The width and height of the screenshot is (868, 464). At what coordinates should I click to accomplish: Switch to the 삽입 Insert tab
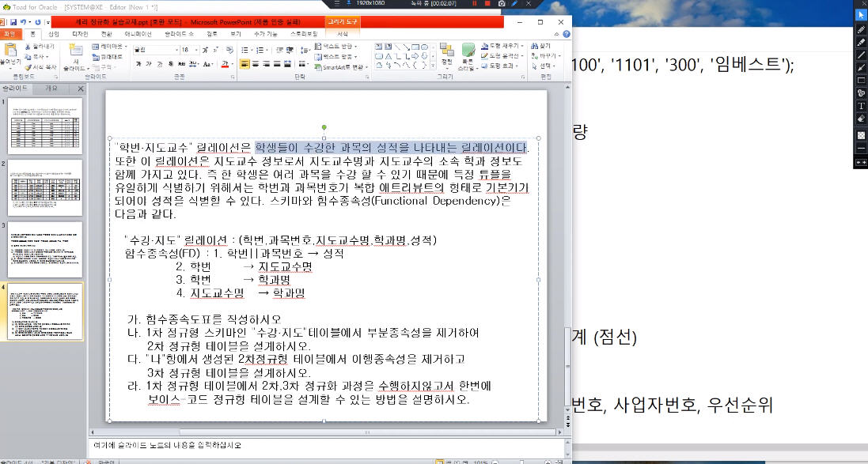click(54, 34)
